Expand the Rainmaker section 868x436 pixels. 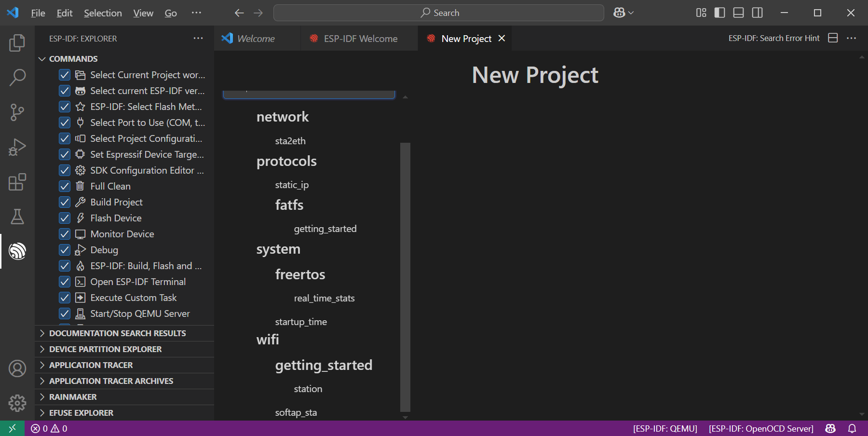124,397
